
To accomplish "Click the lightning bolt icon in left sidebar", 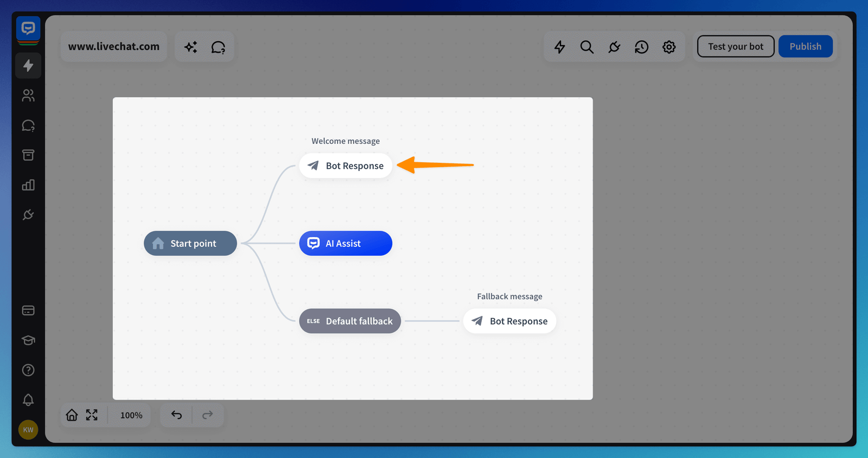I will tap(28, 66).
